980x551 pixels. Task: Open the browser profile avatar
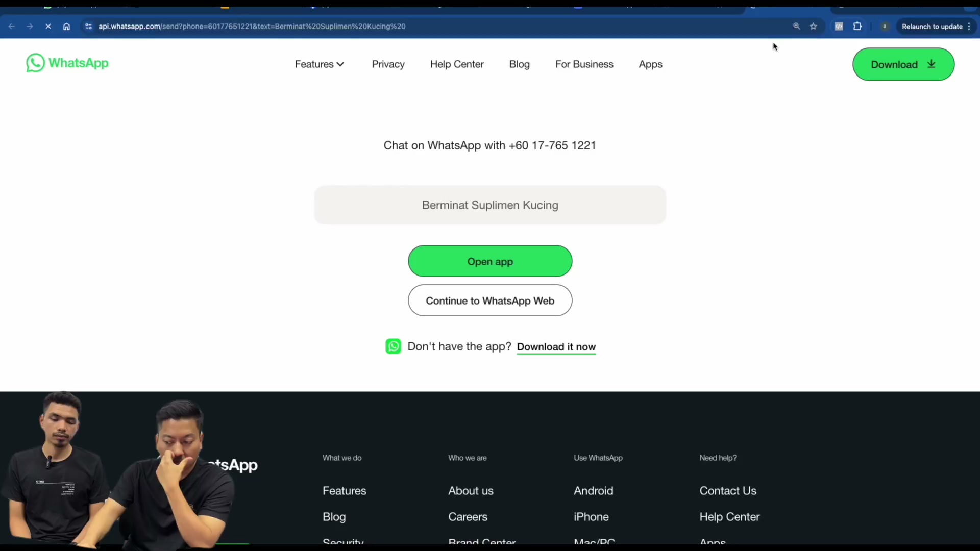pos(885,27)
